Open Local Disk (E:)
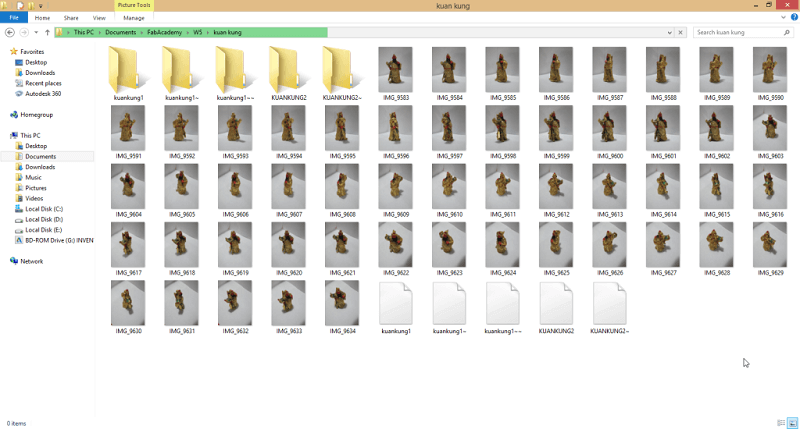The height and width of the screenshot is (429, 800). point(44,230)
